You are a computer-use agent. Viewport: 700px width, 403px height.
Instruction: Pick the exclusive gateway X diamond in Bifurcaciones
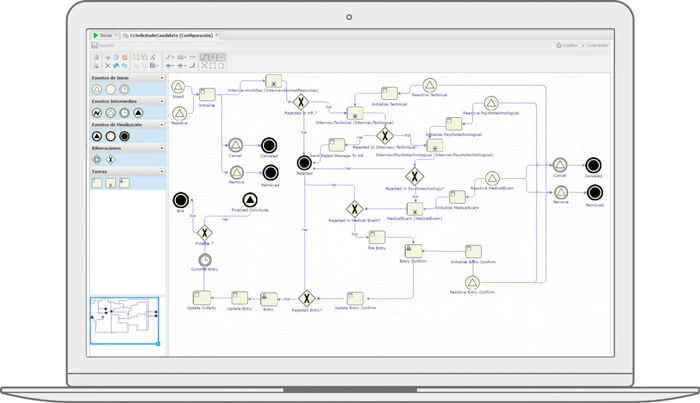[111, 159]
